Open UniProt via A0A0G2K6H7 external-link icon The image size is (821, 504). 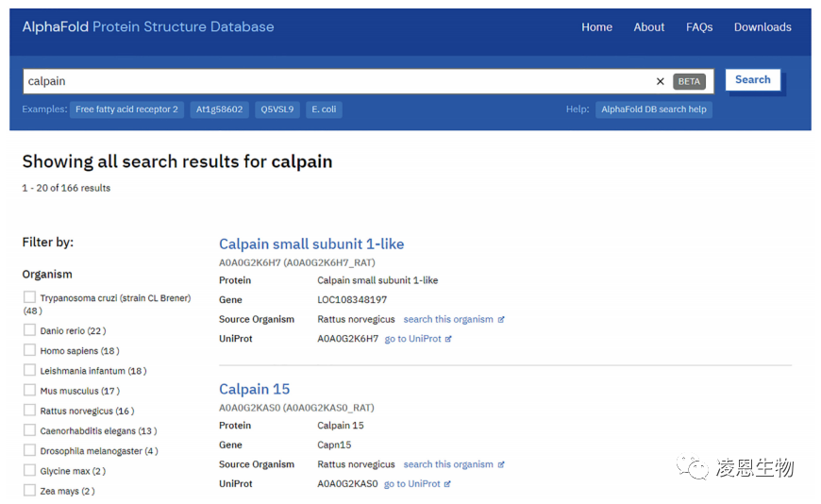coord(448,339)
